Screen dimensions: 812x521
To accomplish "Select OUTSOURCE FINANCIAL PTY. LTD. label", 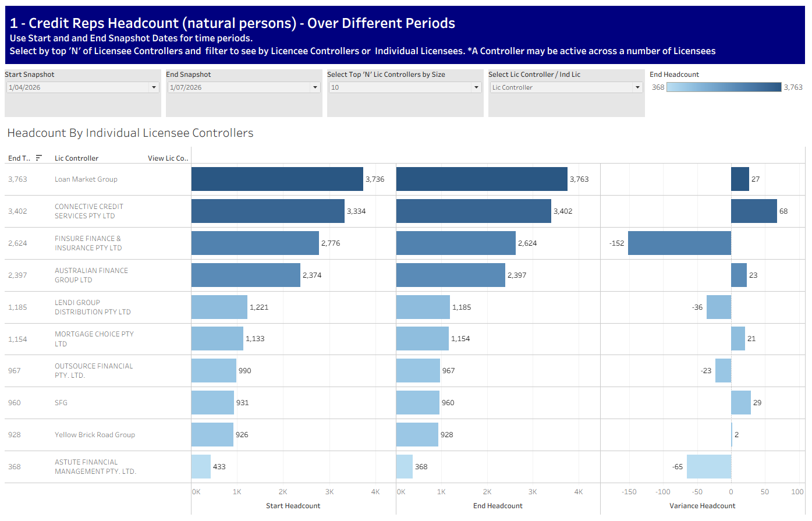I will (x=94, y=371).
